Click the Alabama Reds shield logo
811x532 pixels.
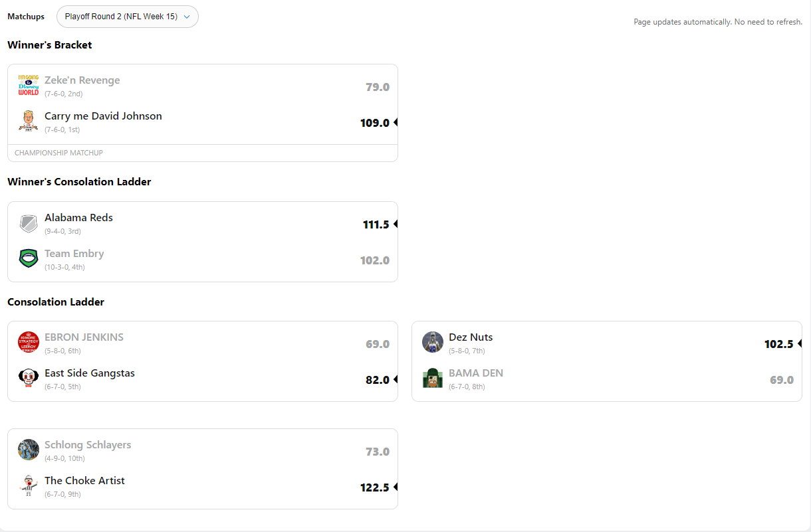[29, 223]
